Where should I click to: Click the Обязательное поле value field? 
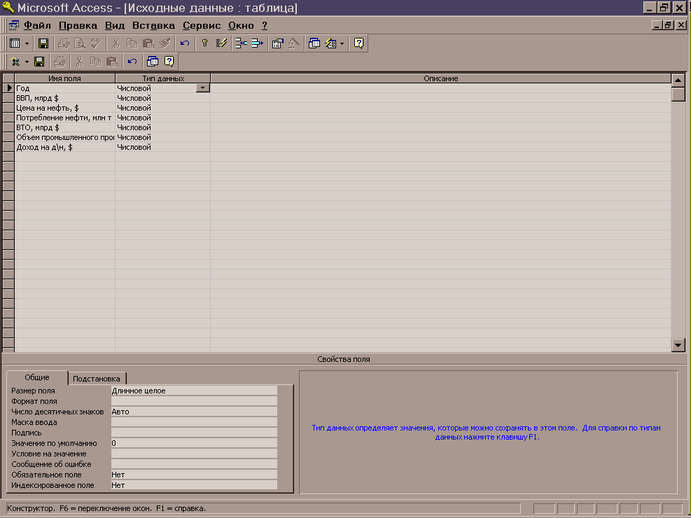click(x=192, y=474)
